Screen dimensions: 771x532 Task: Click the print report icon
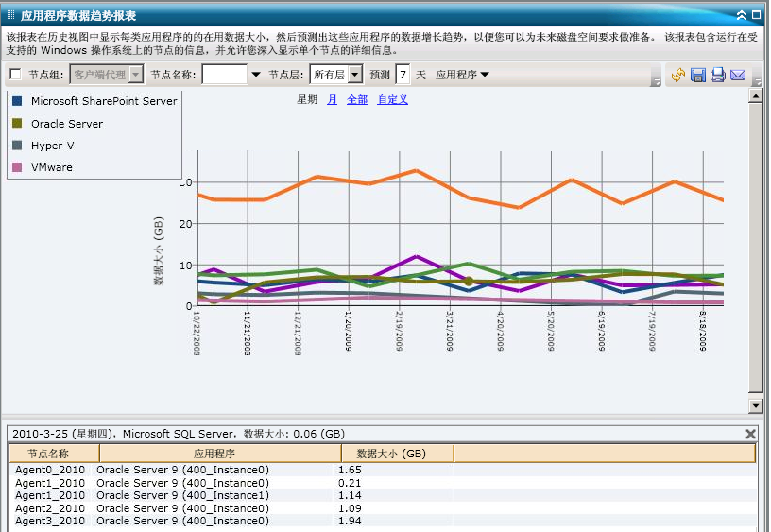point(718,75)
